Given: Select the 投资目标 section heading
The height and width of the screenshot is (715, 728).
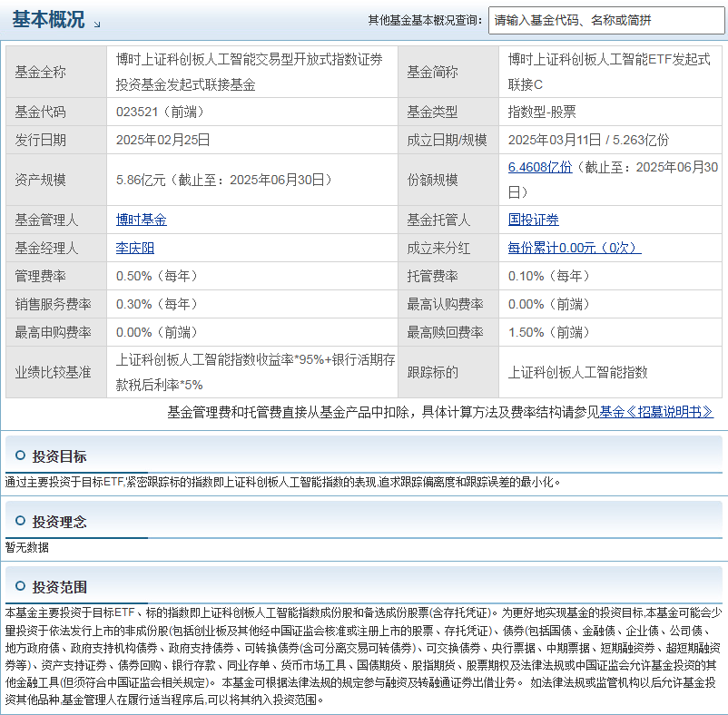Looking at the screenshot, I should [x=59, y=456].
